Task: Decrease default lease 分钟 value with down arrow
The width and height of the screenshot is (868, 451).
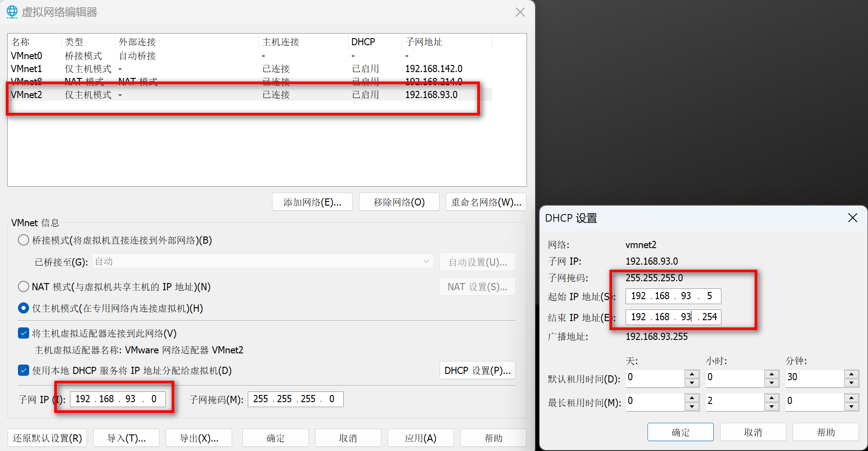Action: 851,383
